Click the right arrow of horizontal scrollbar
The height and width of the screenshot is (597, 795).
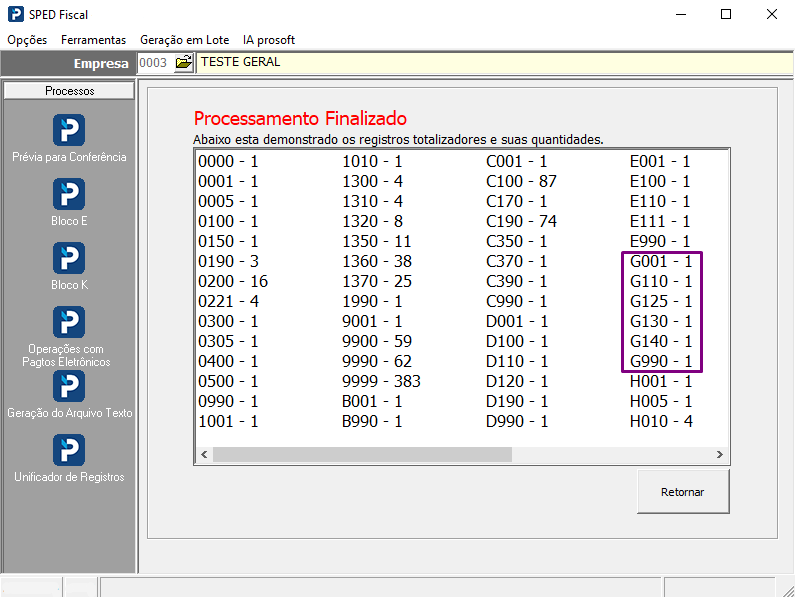[x=719, y=454]
